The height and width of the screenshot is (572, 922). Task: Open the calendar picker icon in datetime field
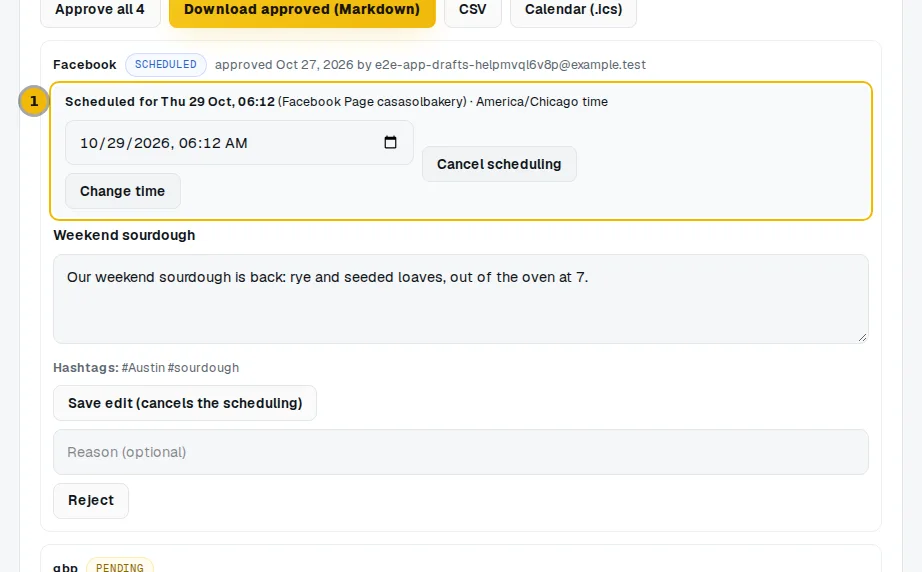coord(390,142)
